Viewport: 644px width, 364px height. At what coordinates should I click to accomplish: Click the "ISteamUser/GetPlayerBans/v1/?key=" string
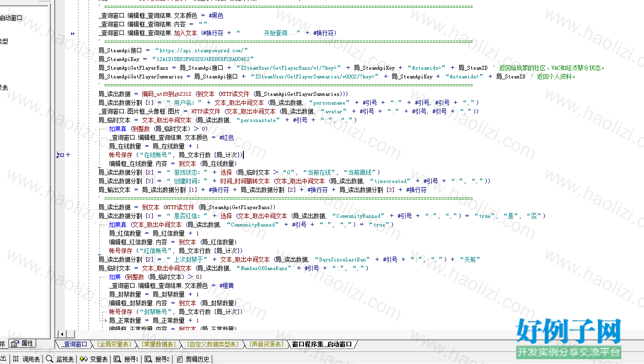(289, 68)
